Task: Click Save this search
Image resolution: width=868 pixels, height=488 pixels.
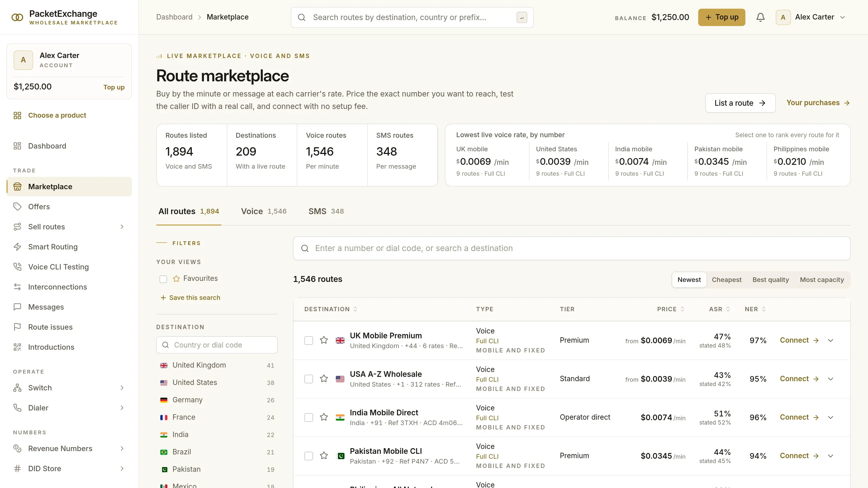Action: coord(190,298)
